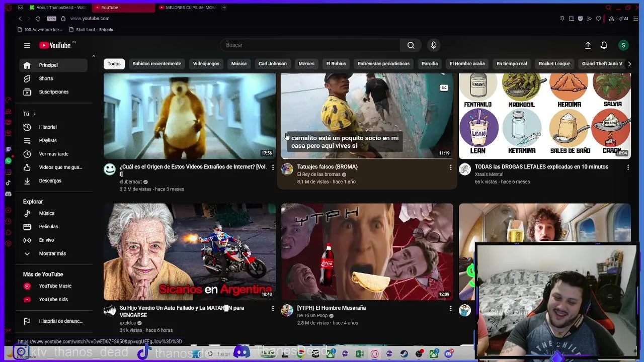Start voice search with microphone icon
This screenshot has width=644, height=362.
[x=434, y=45]
